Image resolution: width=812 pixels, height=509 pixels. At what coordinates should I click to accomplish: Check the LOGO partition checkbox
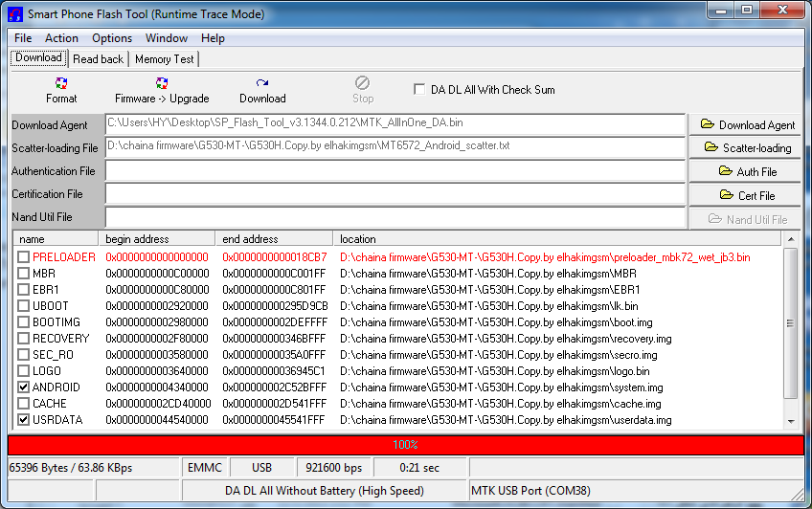point(23,371)
